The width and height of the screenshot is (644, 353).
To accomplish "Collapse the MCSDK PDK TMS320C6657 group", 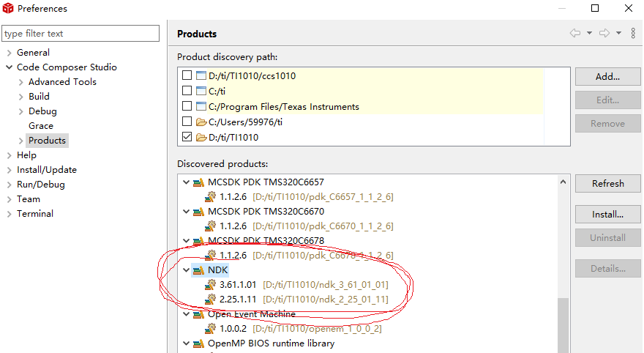I will (186, 182).
